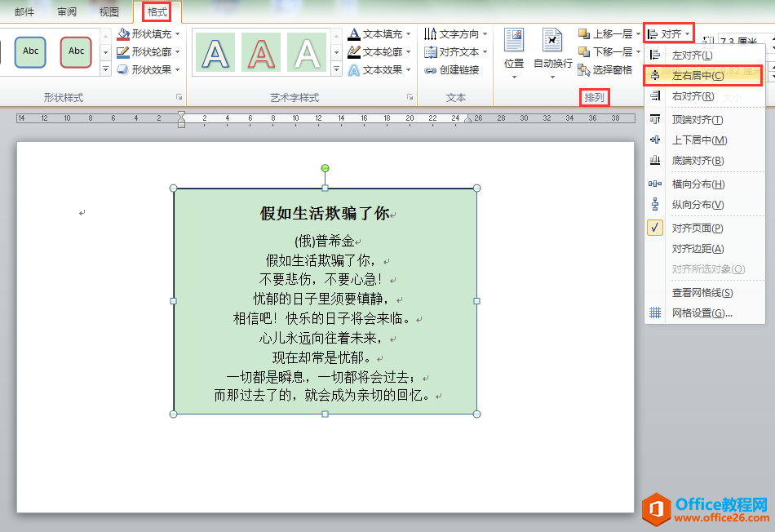Expand the Shape Fill (形状填充) dropdown

point(177,34)
